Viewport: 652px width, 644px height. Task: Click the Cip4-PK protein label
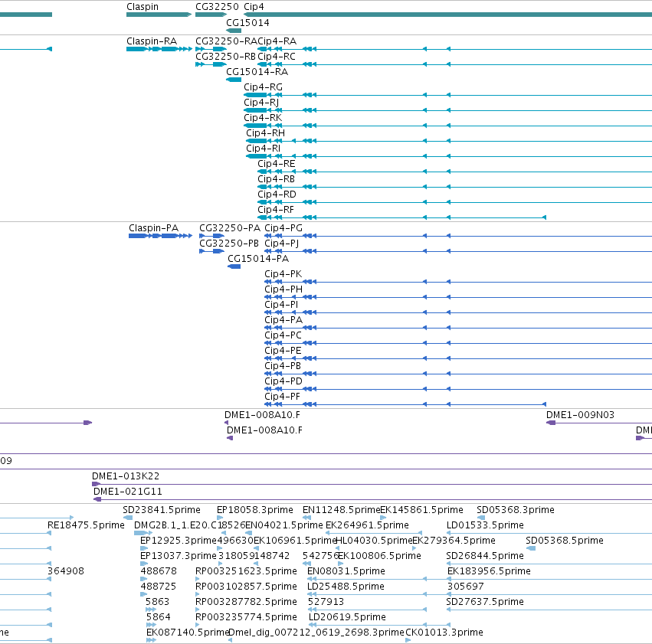pos(283,274)
